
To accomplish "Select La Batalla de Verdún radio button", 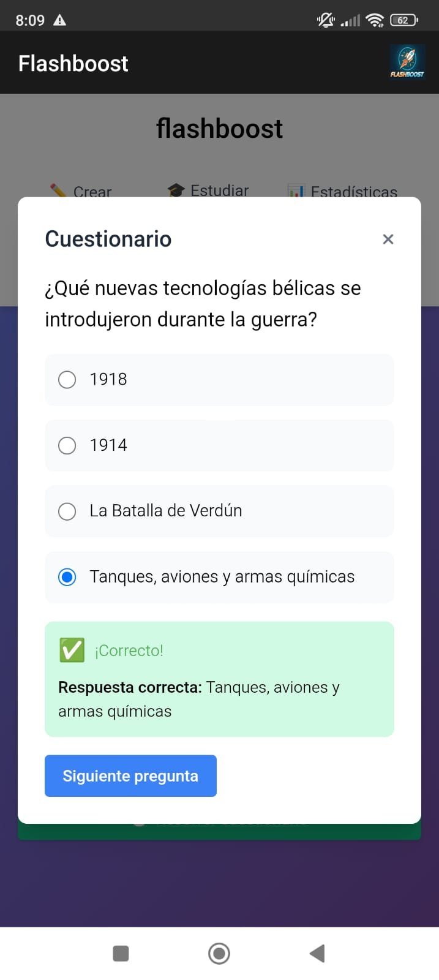I will pos(219,511).
